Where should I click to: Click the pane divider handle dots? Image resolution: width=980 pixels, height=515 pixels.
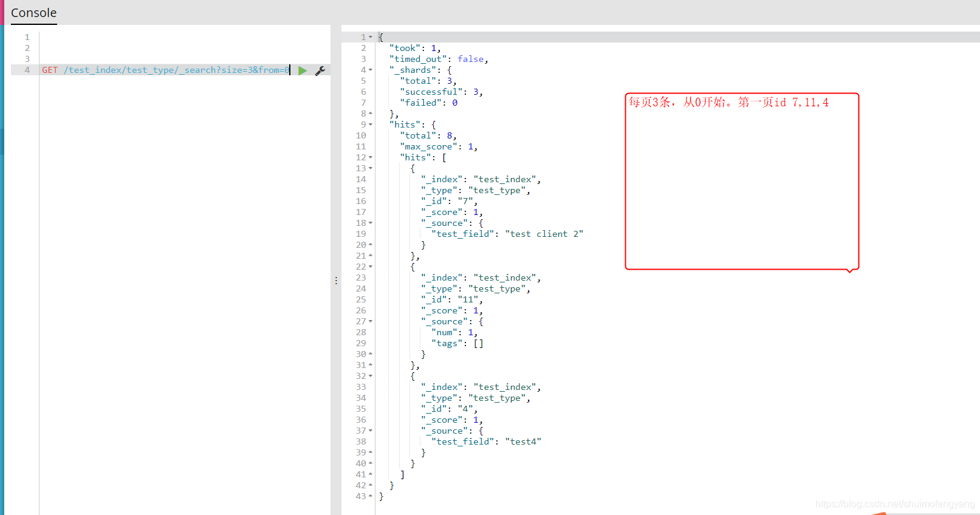click(x=336, y=281)
